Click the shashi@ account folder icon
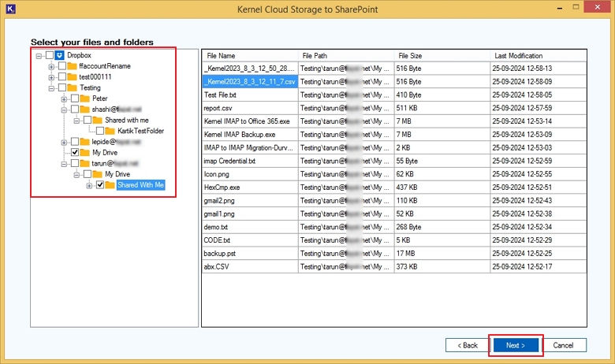 tap(84, 110)
